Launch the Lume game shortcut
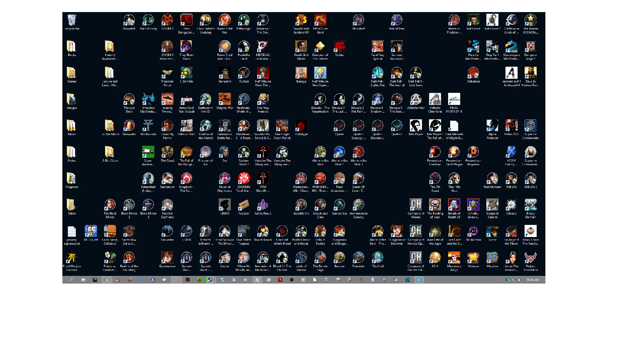 pos(492,234)
